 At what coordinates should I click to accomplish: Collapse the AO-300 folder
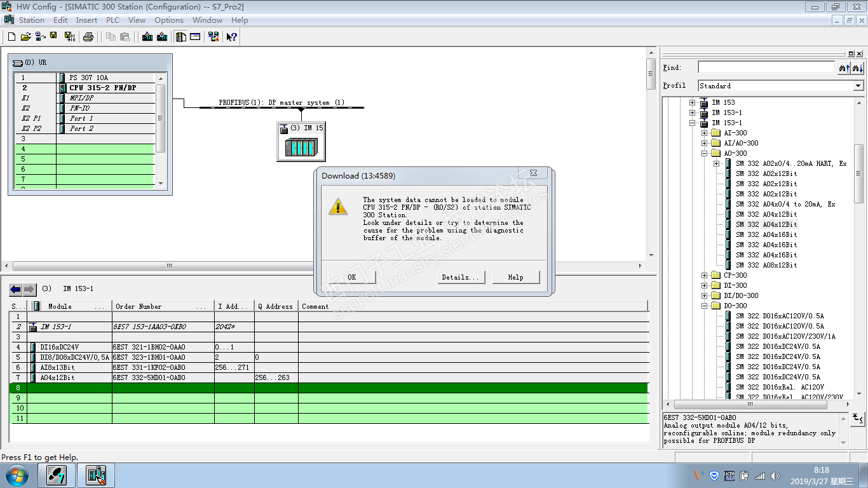[704, 153]
